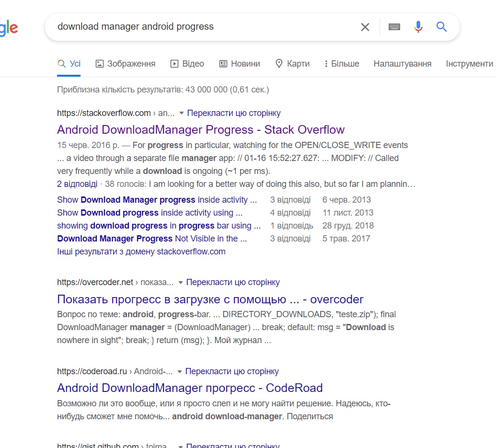Switch to the Зображення tab
Viewport: 496px width, 448px height.
125,64
